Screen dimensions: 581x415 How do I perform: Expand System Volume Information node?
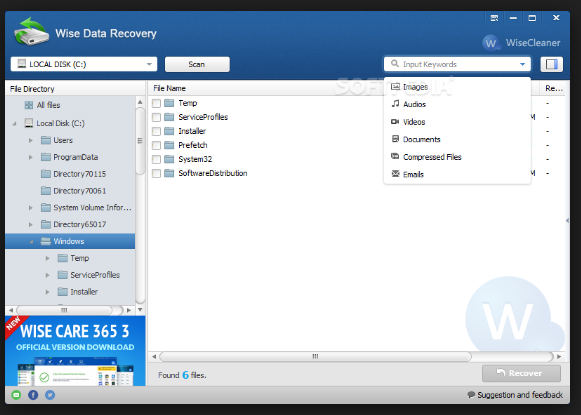(x=31, y=208)
